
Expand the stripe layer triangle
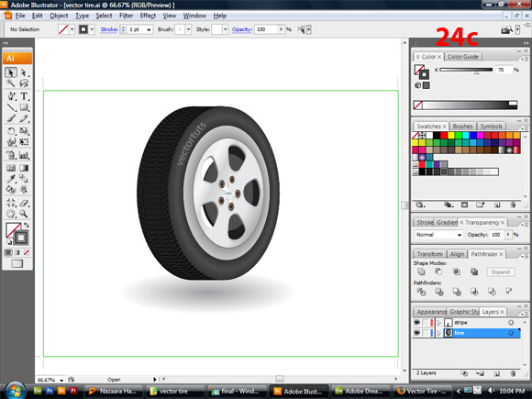(438, 323)
